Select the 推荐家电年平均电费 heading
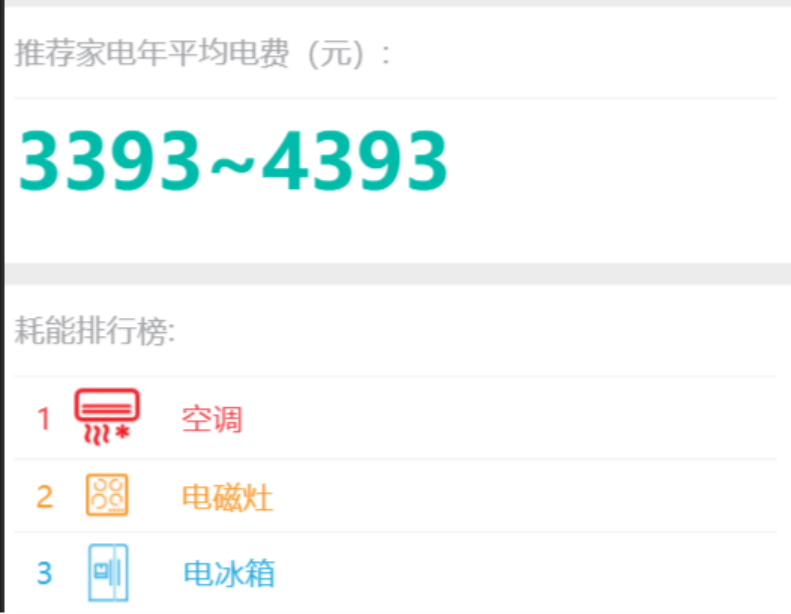This screenshot has height=614, width=791. [152, 53]
